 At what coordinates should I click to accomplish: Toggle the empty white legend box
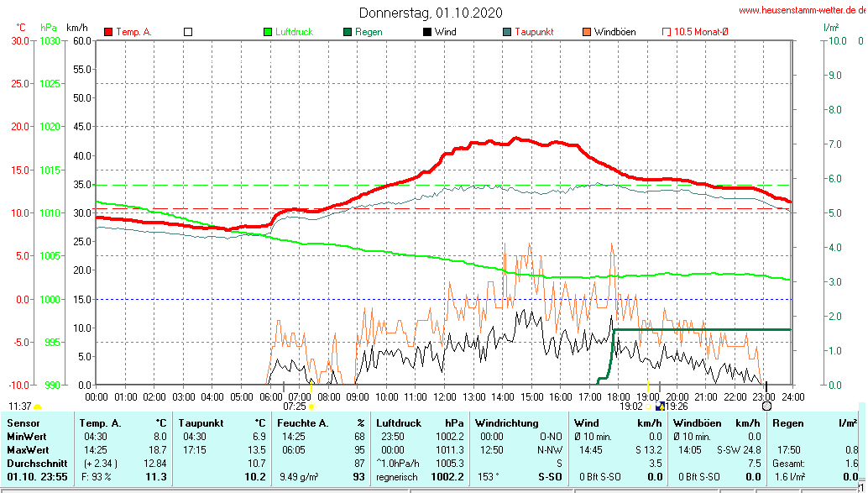[188, 32]
